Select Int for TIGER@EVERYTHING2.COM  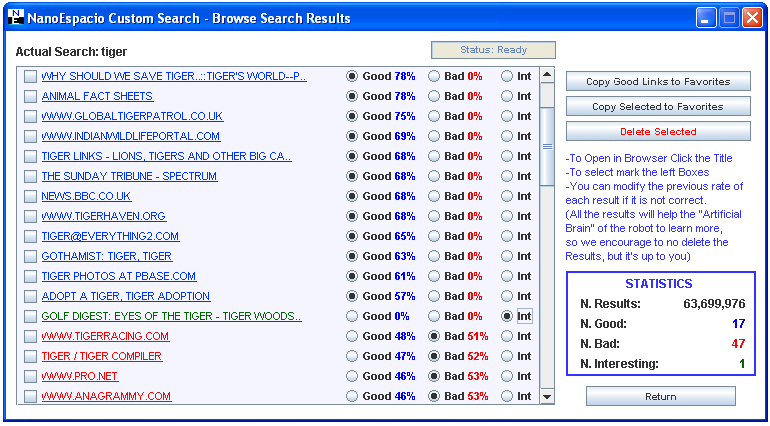(x=507, y=236)
